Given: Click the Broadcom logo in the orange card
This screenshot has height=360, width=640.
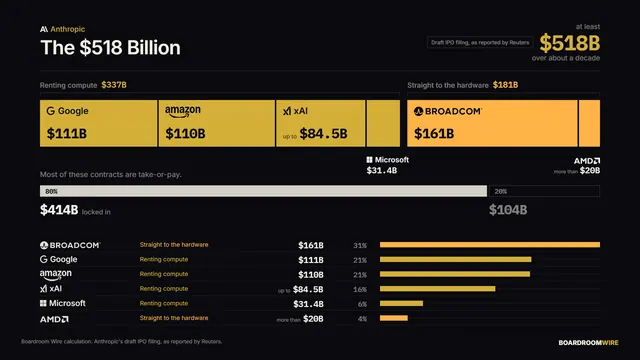Looking at the screenshot, I should [448, 111].
